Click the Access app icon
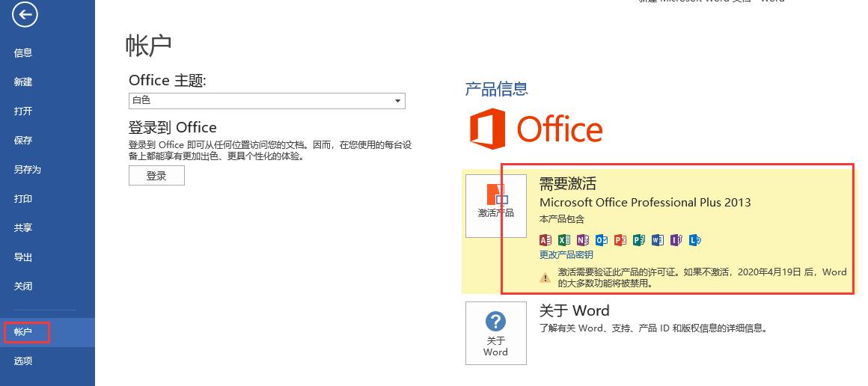 [545, 240]
